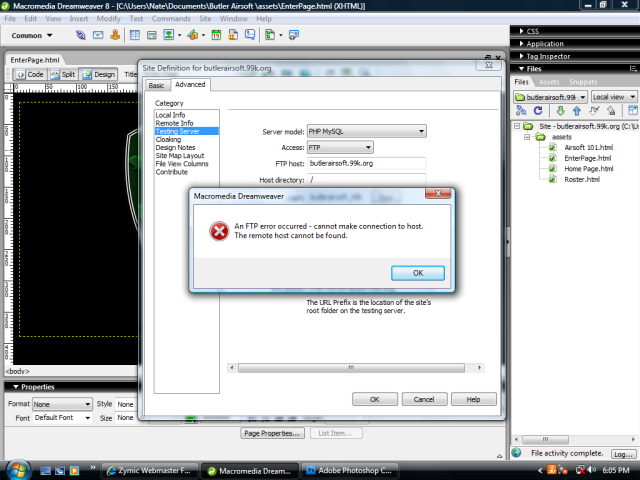Click the Page Properties button
This screenshot has width=640, height=480.
click(272, 433)
